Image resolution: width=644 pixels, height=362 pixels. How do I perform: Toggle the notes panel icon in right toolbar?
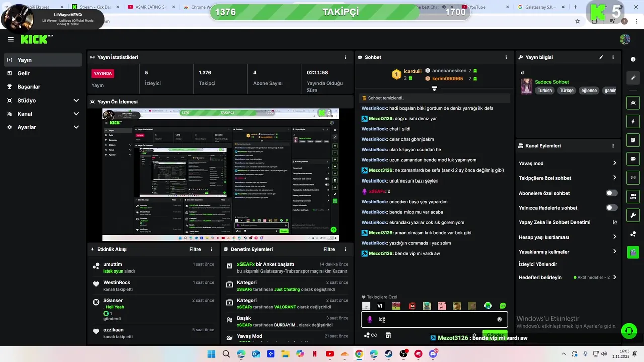pyautogui.click(x=633, y=140)
